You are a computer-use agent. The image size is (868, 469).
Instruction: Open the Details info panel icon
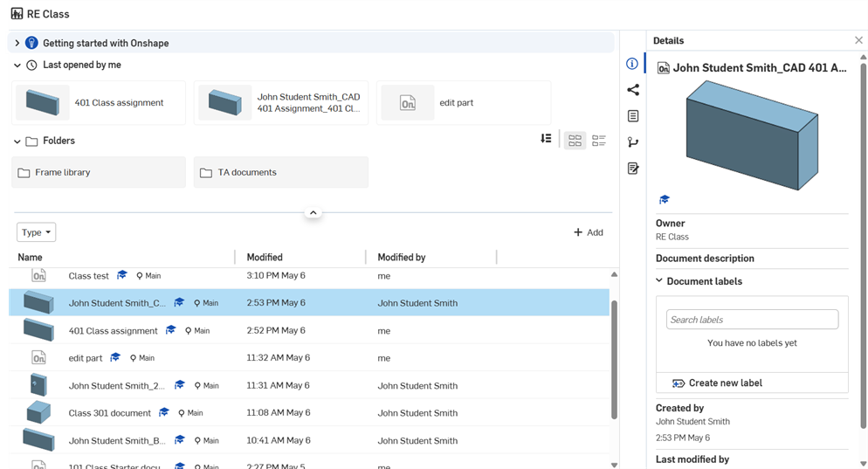[632, 64]
